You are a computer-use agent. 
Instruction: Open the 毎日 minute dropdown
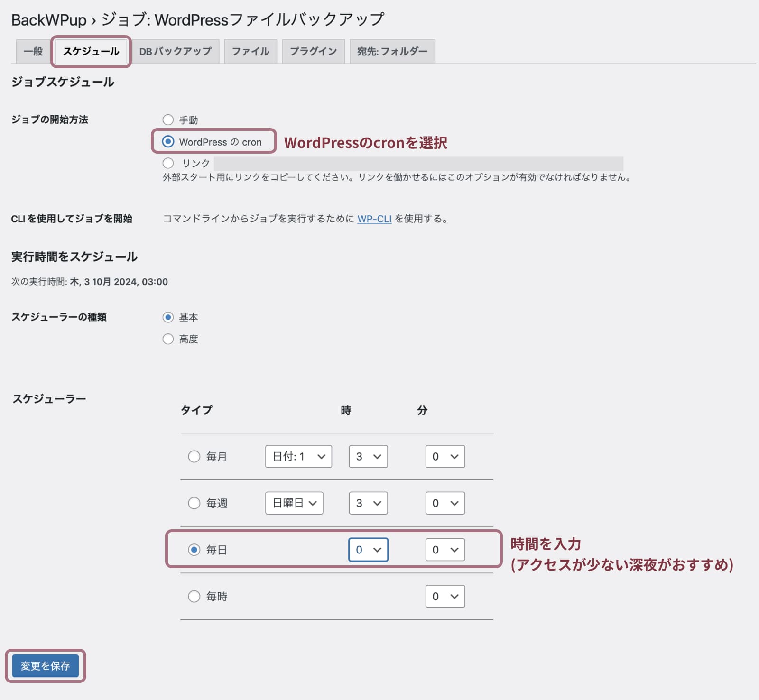tap(445, 550)
